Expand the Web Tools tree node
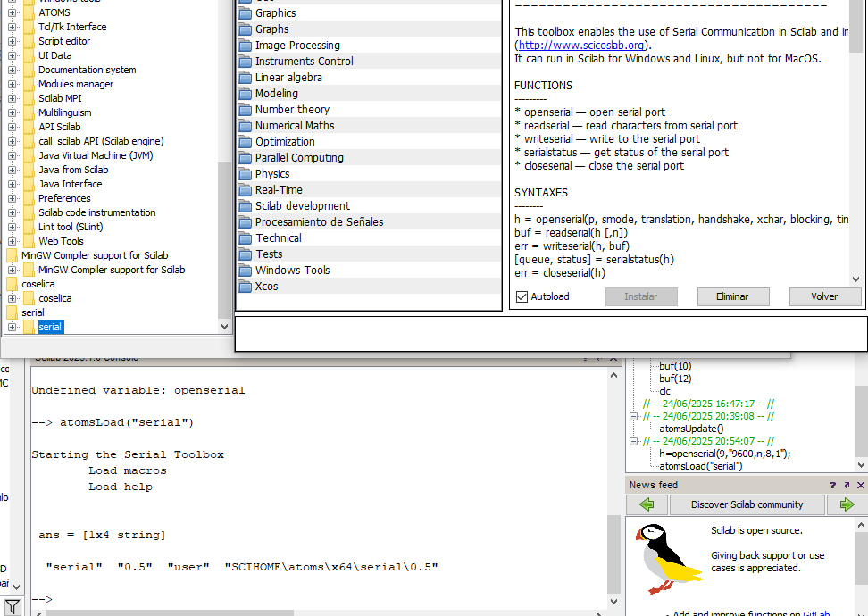 click(x=13, y=241)
